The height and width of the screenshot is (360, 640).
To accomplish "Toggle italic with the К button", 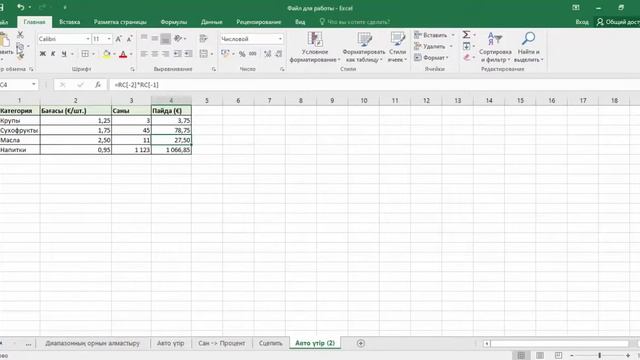I will [x=53, y=54].
